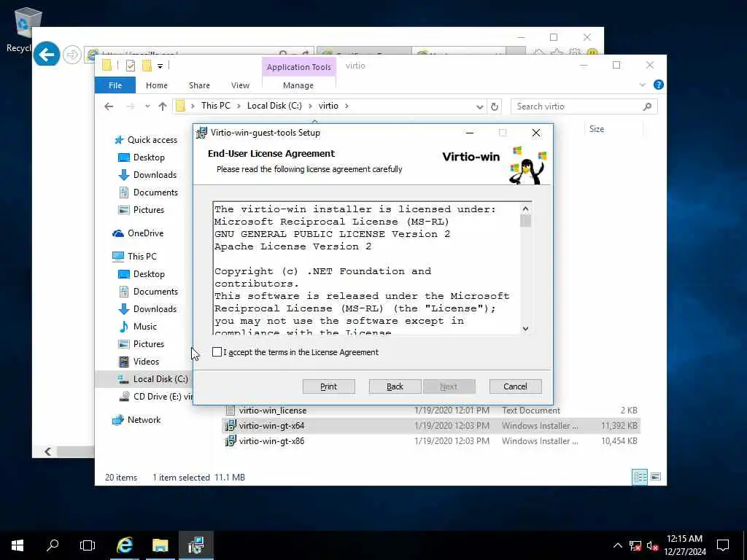The height and width of the screenshot is (560, 747).
Task: Open the Home ribbon tab
Action: pos(156,85)
